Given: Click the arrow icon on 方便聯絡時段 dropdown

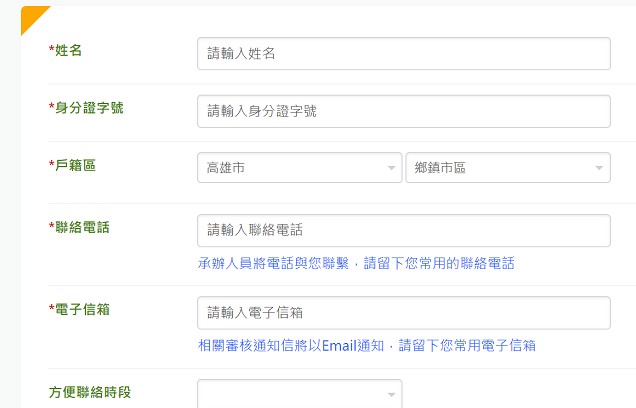Looking at the screenshot, I should (392, 395).
